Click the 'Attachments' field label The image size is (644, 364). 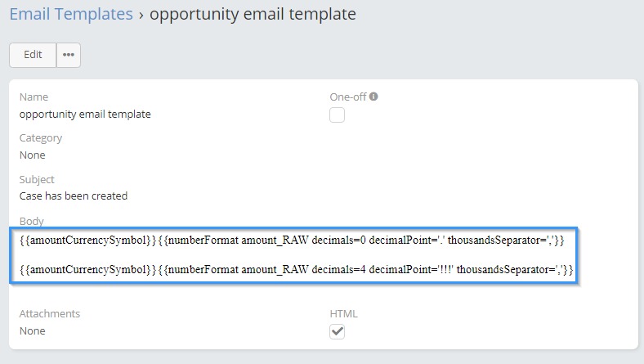(x=50, y=313)
